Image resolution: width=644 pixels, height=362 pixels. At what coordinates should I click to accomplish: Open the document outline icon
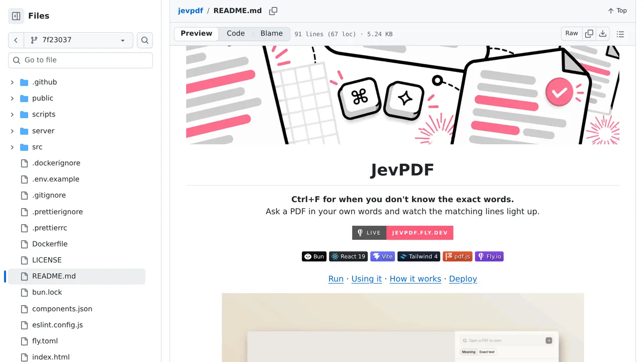[620, 34]
